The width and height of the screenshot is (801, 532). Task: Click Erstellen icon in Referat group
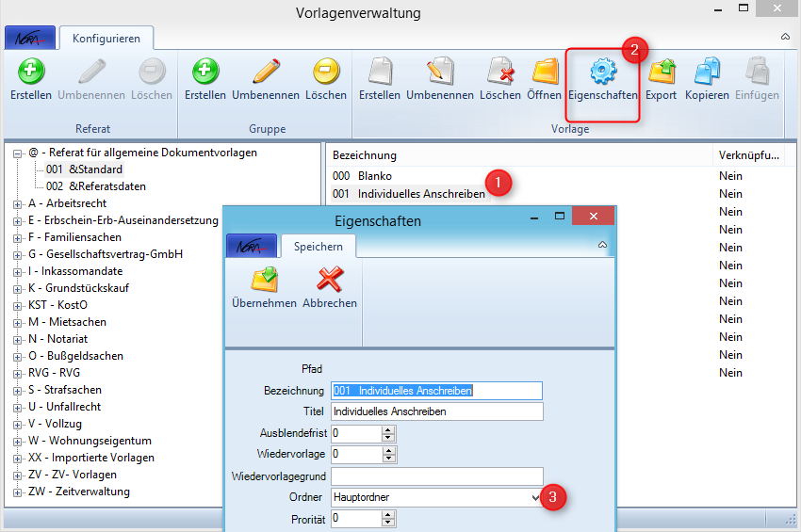[x=31, y=73]
